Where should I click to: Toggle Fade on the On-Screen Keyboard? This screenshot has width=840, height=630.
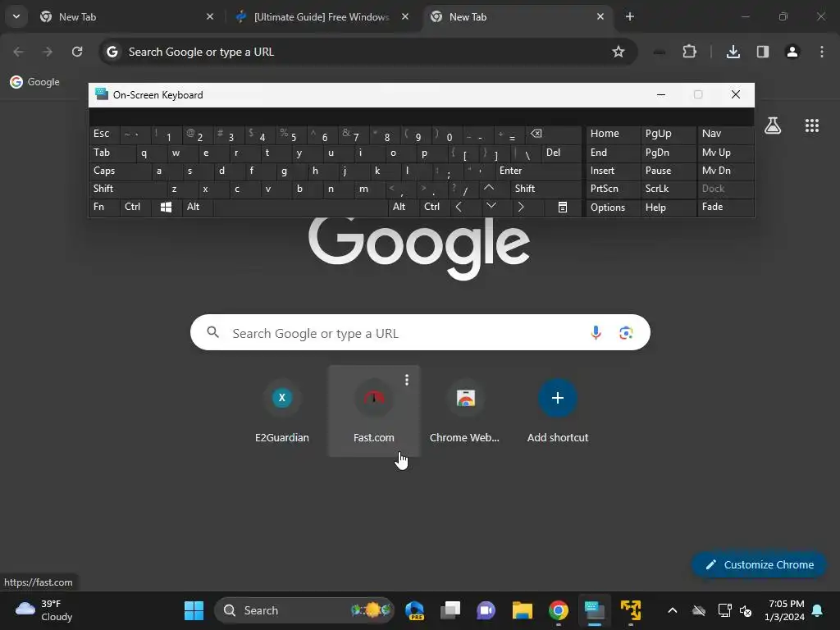(725, 207)
